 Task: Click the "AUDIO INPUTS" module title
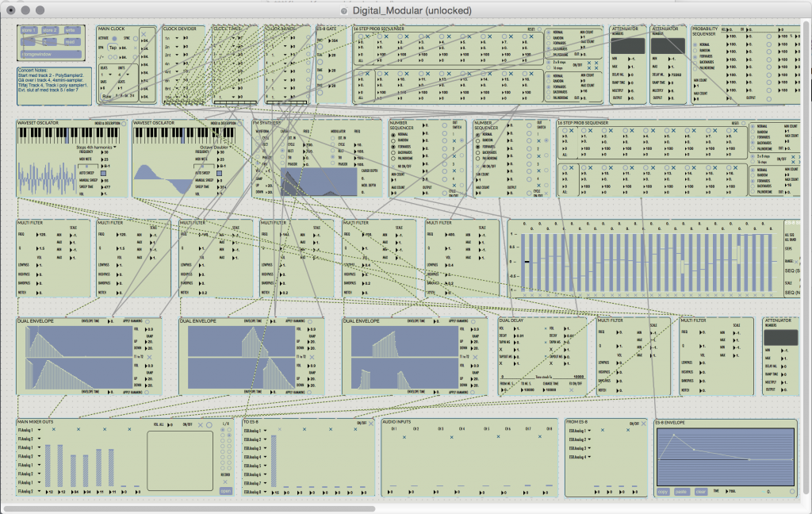click(x=396, y=422)
